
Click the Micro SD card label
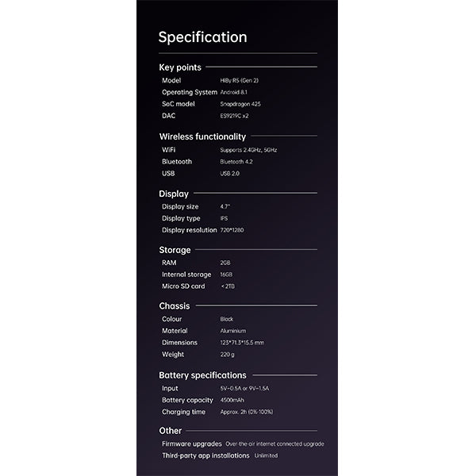point(183,286)
